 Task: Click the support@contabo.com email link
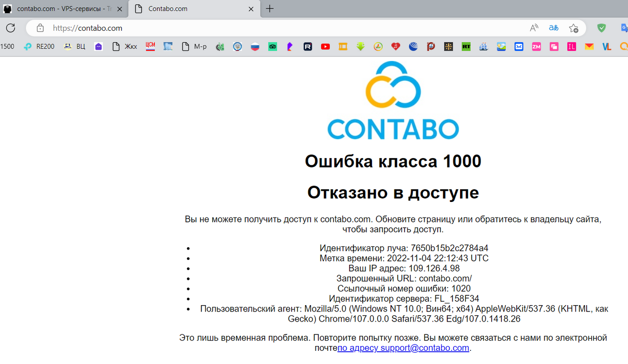[x=403, y=348]
